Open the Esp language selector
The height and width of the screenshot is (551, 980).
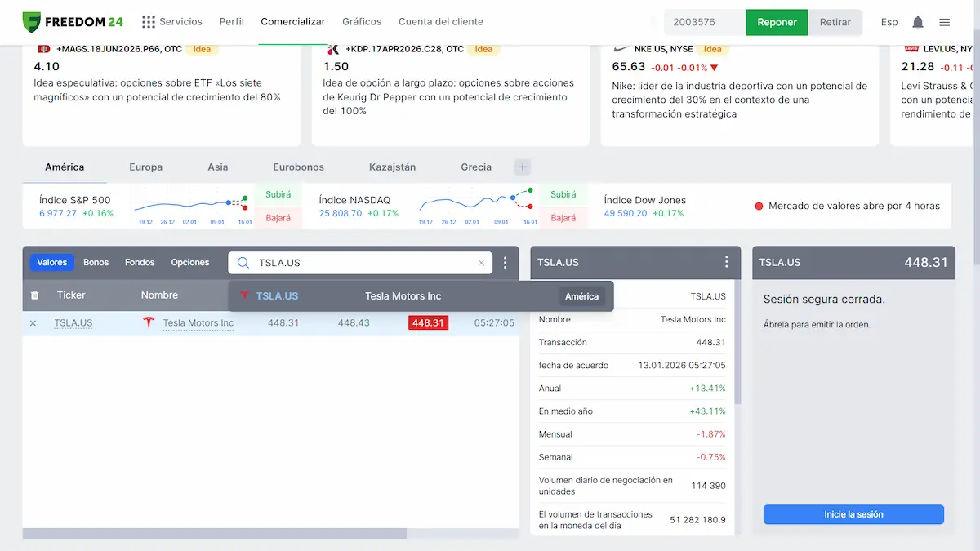(889, 22)
